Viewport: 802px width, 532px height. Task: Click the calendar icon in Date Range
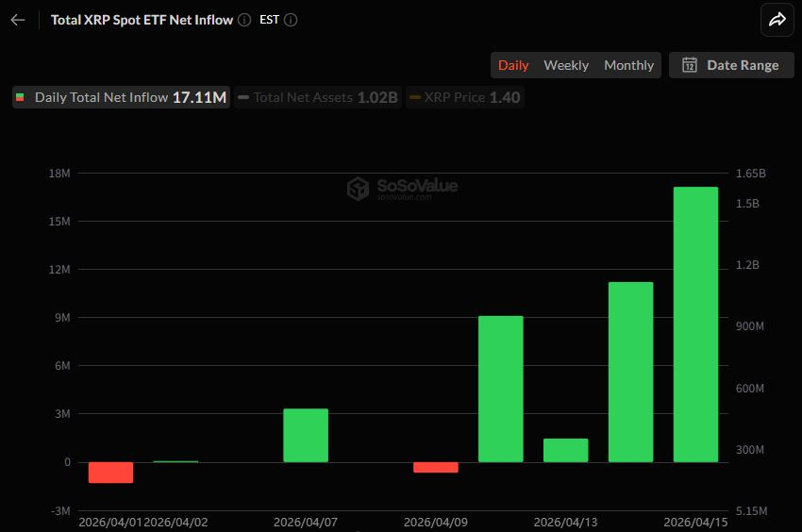coord(690,65)
